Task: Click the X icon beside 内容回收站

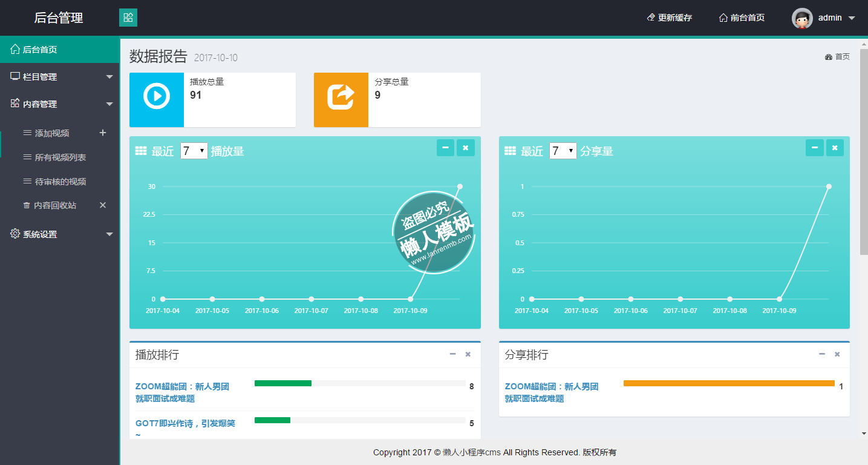Action: (x=103, y=205)
